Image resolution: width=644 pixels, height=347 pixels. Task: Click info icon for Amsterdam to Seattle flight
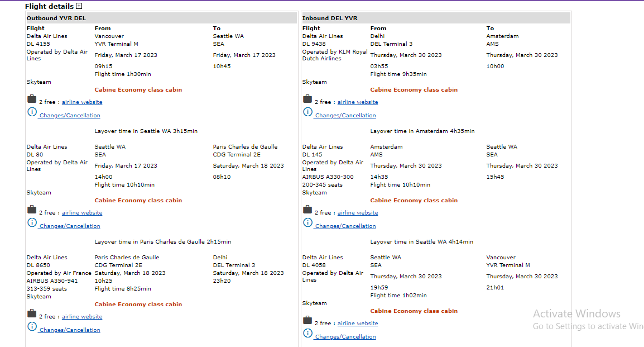[x=307, y=222]
